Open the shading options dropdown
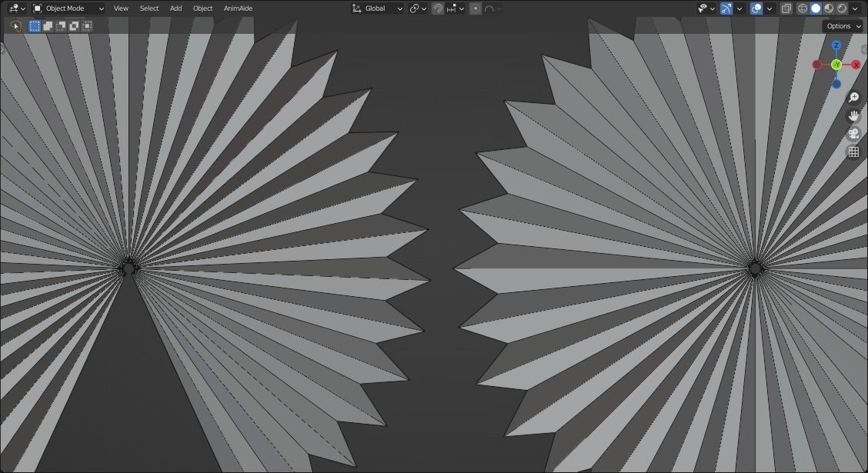Screen dimensions: 868x473 coord(855,8)
